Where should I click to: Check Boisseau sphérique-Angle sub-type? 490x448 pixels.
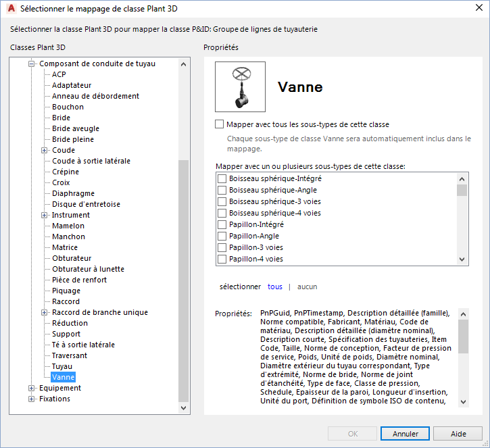click(222, 191)
